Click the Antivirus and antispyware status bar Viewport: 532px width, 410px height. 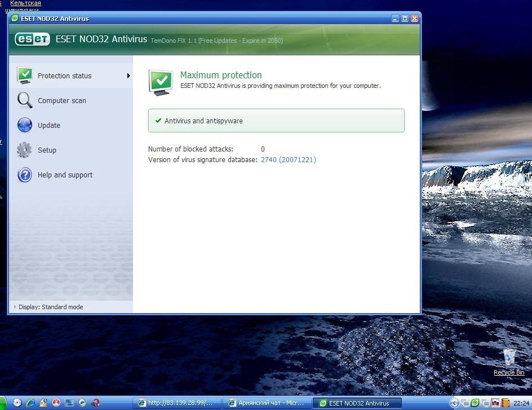276,121
